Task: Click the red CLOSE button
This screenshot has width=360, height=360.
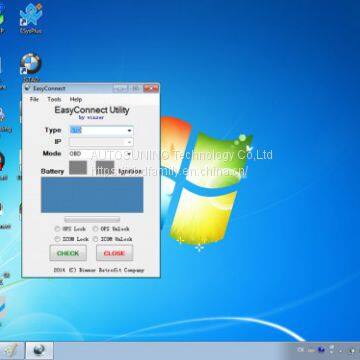Action: pos(114,253)
